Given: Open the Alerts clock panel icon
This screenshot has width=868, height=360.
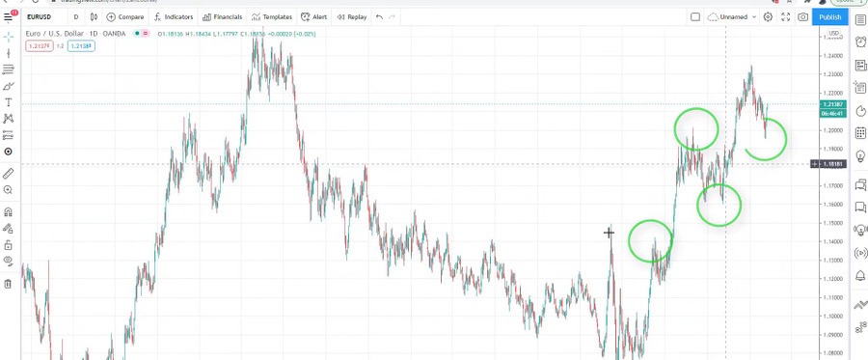Looking at the screenshot, I should tap(861, 42).
